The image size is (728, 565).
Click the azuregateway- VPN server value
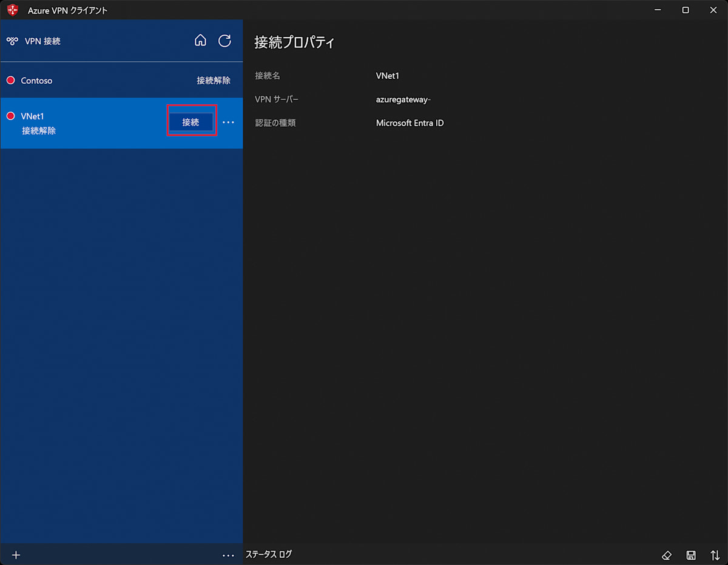click(x=403, y=99)
